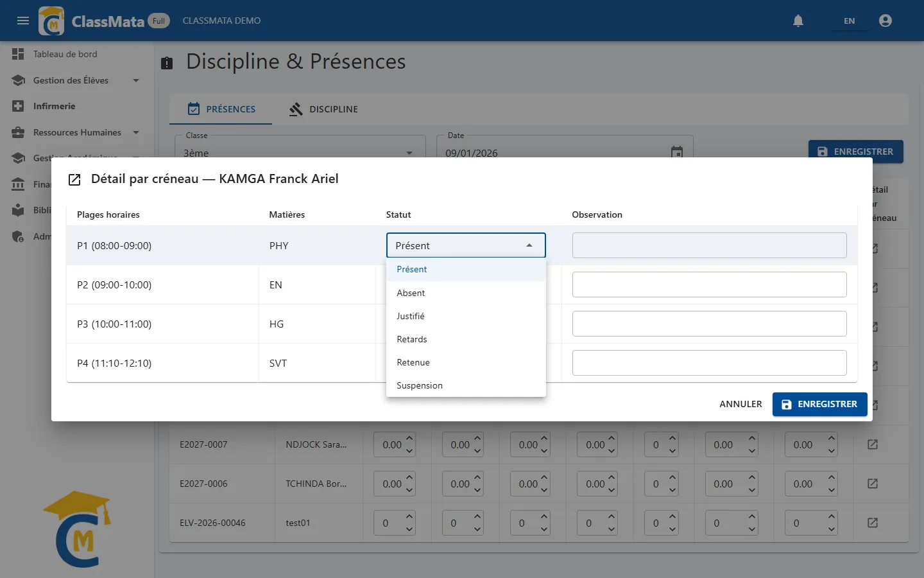Open detail icon for NDJOCK Sara row
924x578 pixels.
(873, 444)
